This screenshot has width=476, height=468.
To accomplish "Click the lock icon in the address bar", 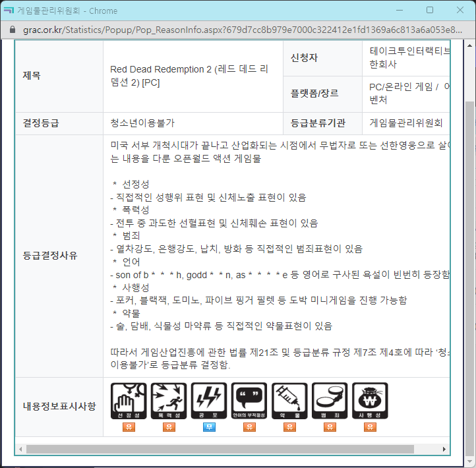I will point(13,30).
